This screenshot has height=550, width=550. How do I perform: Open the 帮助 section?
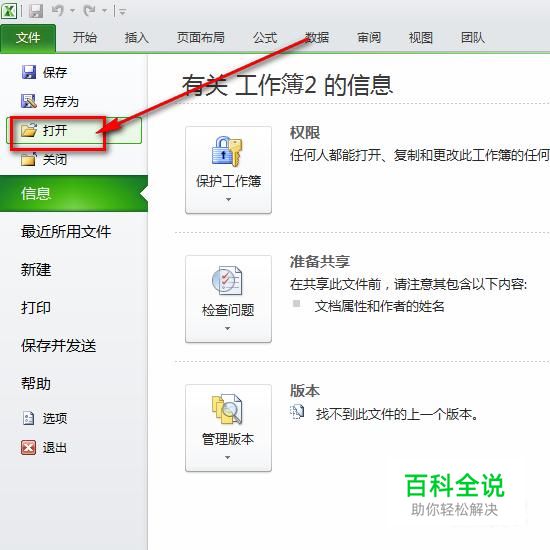(x=36, y=383)
